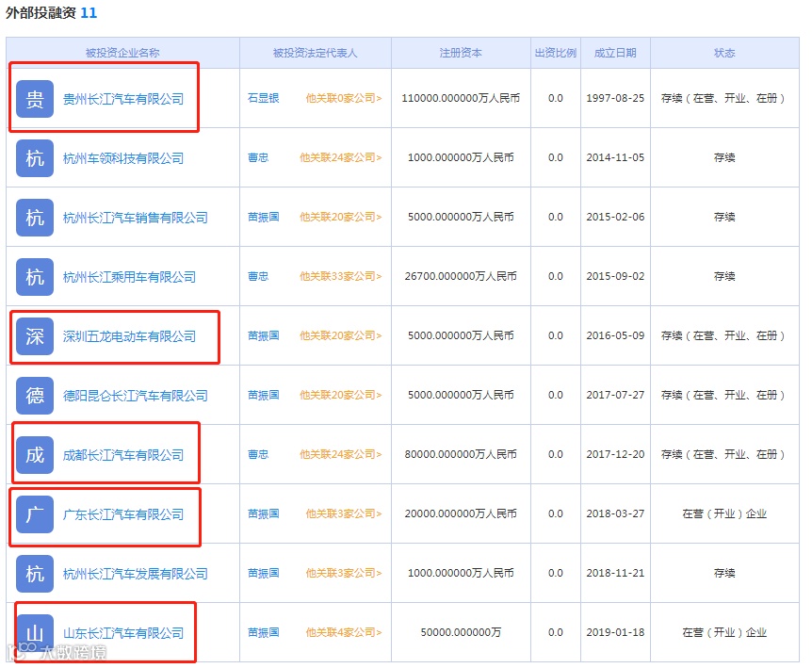Click 苗振国 in the 杭州长江汽车发展 row
This screenshot has height=668, width=812.
[263, 573]
